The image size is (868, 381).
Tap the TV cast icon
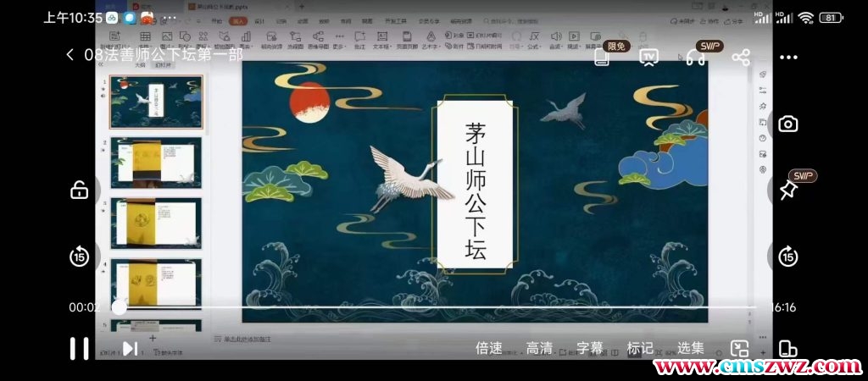pos(649,57)
